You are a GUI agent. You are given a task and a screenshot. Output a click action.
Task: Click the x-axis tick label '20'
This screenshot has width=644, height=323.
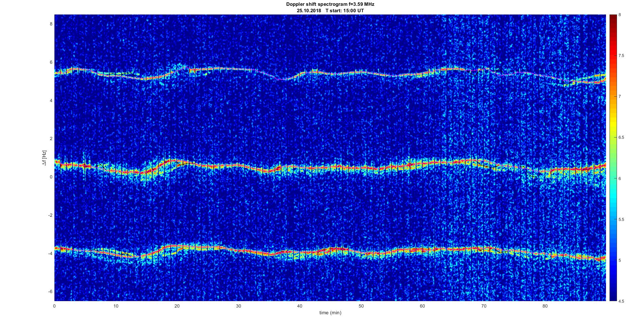177,306
